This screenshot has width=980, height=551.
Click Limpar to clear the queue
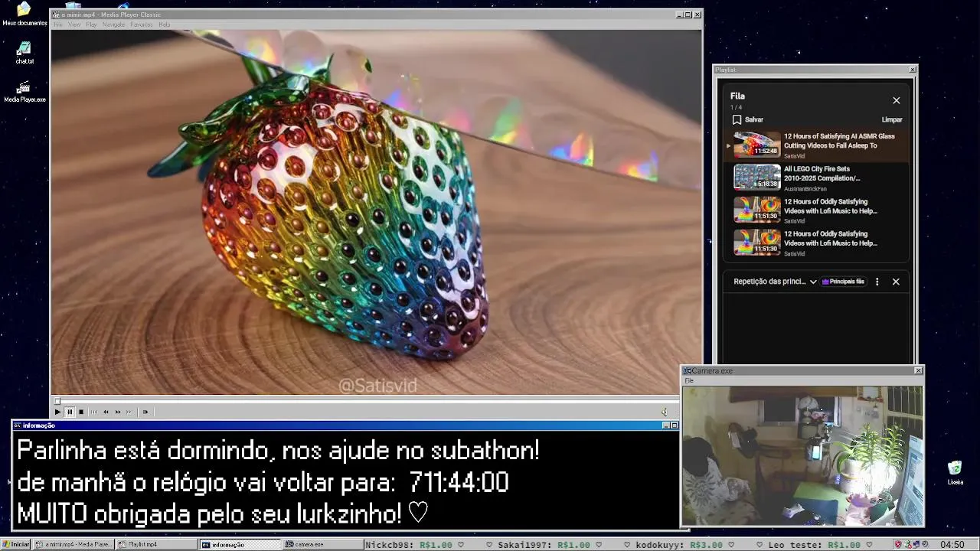tap(892, 119)
